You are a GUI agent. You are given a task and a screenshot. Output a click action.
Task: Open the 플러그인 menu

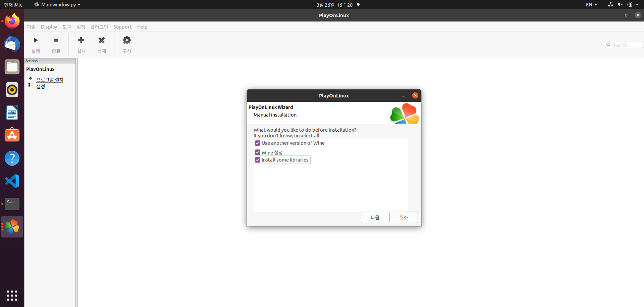click(99, 27)
